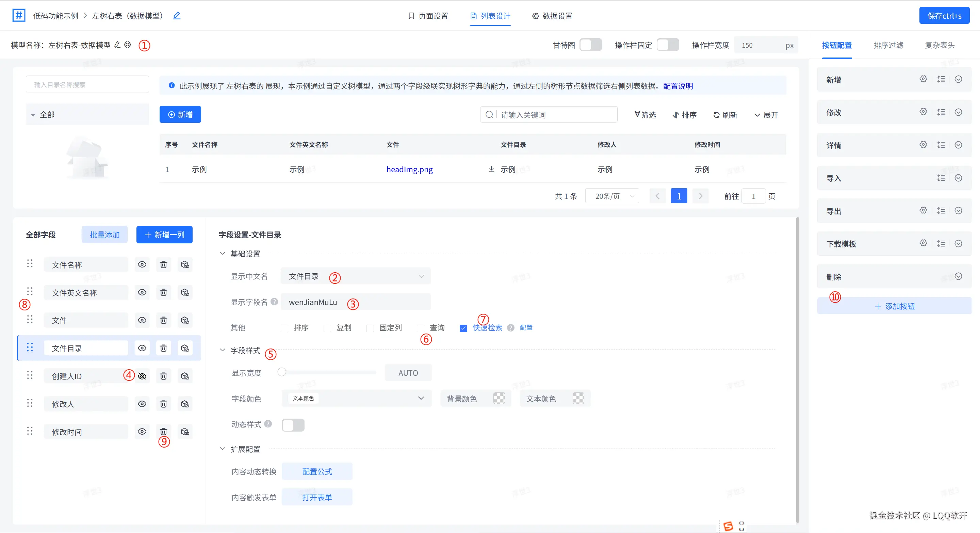The image size is (980, 533).
Task: Click the edit pencil icon beside breadcrumb title
Action: pos(177,16)
